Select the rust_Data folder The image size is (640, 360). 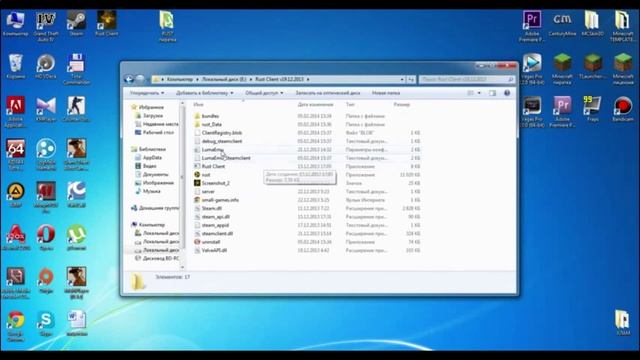click(x=208, y=124)
